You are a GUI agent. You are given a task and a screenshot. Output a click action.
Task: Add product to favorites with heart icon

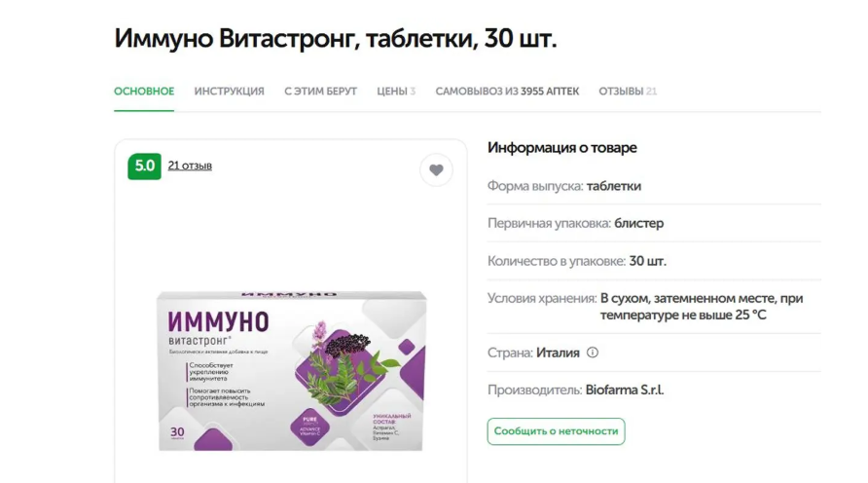click(x=436, y=170)
